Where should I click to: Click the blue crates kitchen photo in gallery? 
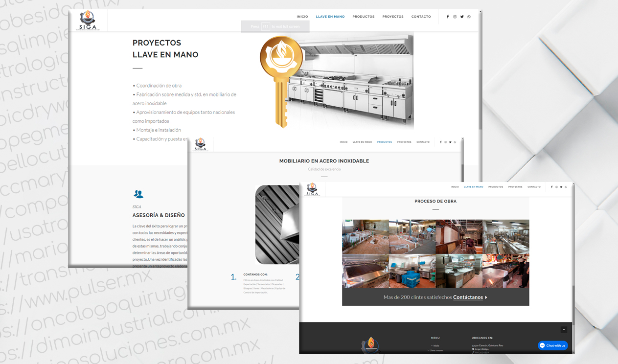point(412,271)
